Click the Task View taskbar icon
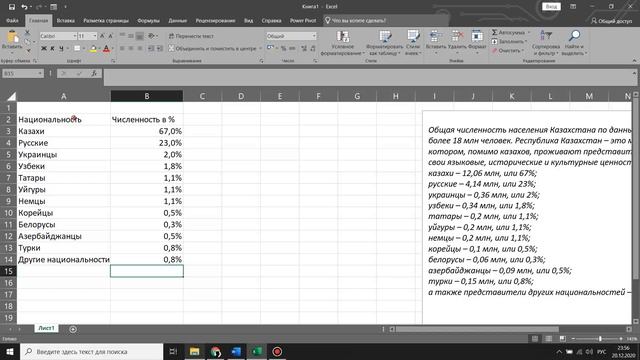This screenshot has height=360, width=640. (173, 351)
